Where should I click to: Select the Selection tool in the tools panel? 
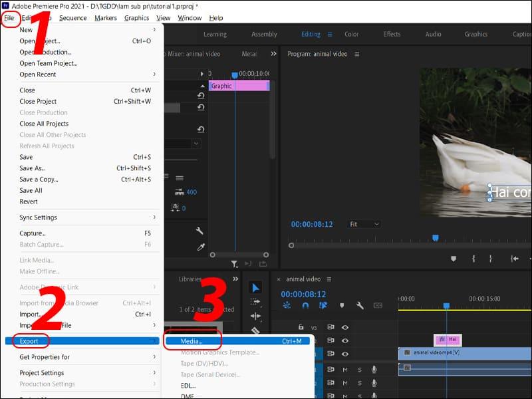coord(255,286)
